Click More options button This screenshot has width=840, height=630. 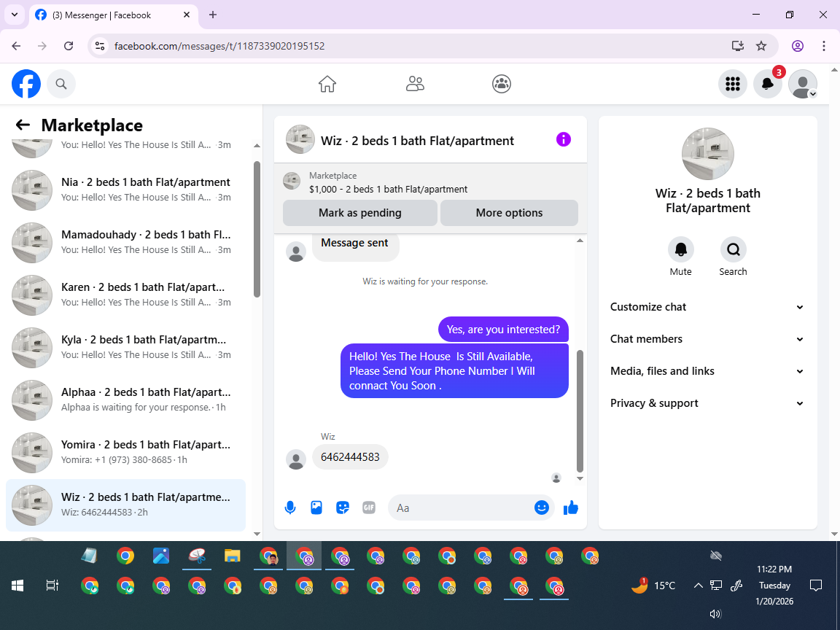click(509, 213)
